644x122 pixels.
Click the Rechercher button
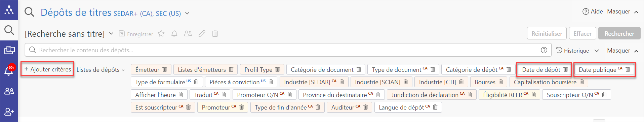619,33
